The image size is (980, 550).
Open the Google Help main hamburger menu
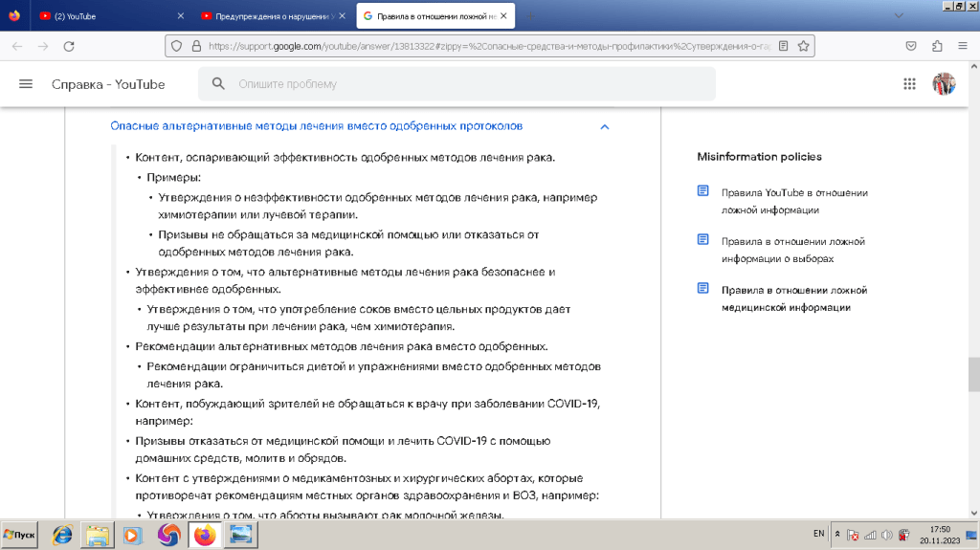pos(26,84)
